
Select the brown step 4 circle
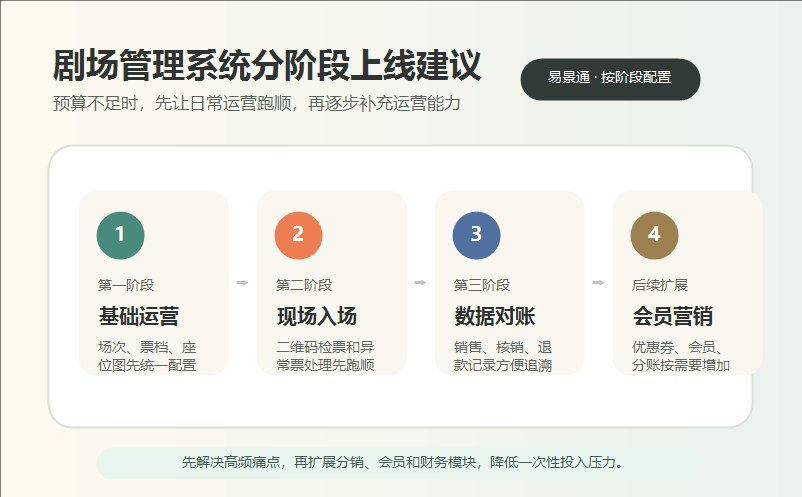655,235
